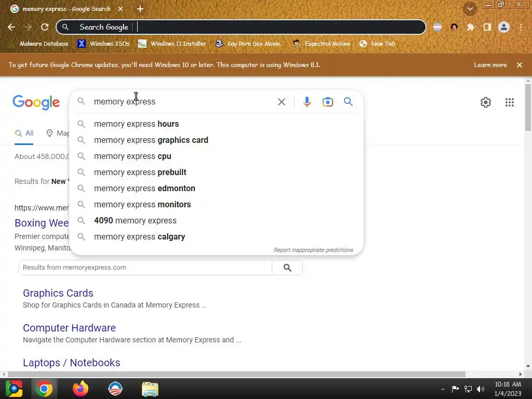Screen dimensions: 532x399
Task: Click the browser Back arrow
Action: (x=11, y=27)
